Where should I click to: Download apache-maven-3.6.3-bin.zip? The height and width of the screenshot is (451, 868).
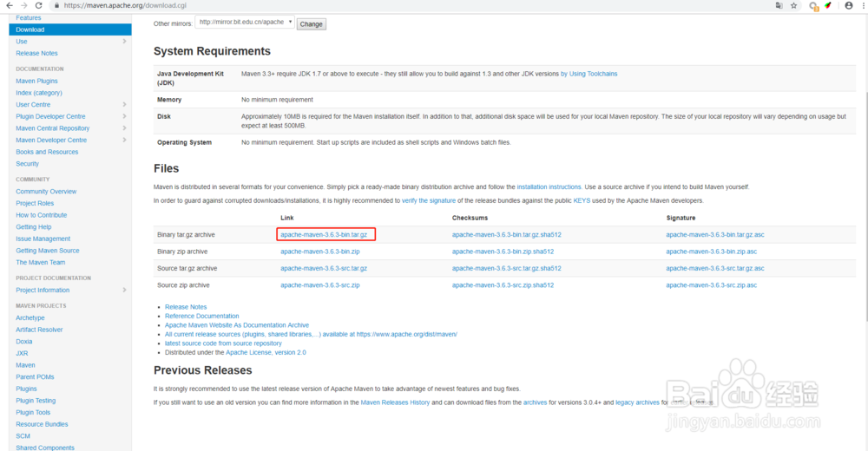(x=320, y=252)
